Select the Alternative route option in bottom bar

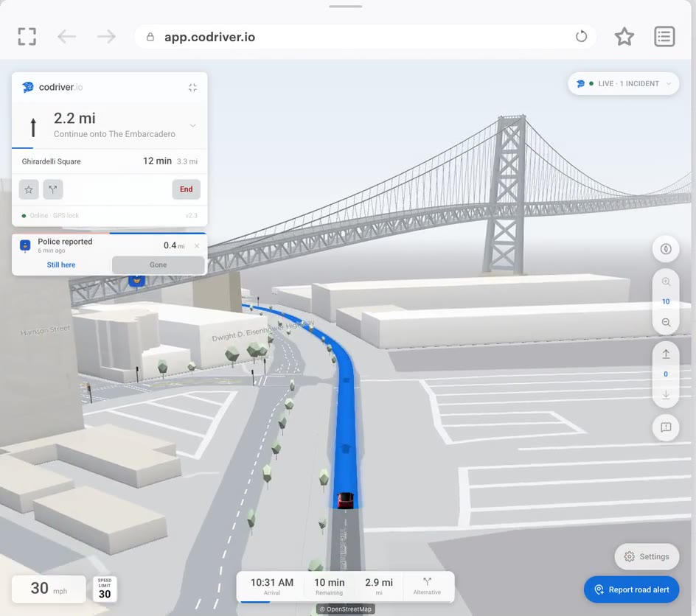(x=427, y=586)
